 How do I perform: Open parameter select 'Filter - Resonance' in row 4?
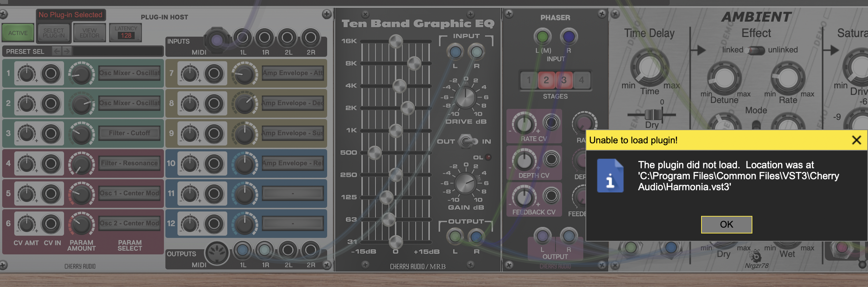click(x=130, y=163)
